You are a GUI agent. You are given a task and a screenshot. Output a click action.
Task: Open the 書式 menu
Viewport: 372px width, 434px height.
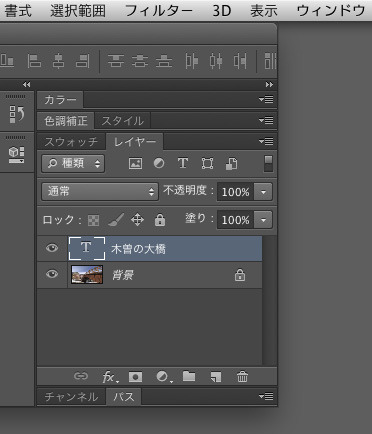click(x=18, y=11)
